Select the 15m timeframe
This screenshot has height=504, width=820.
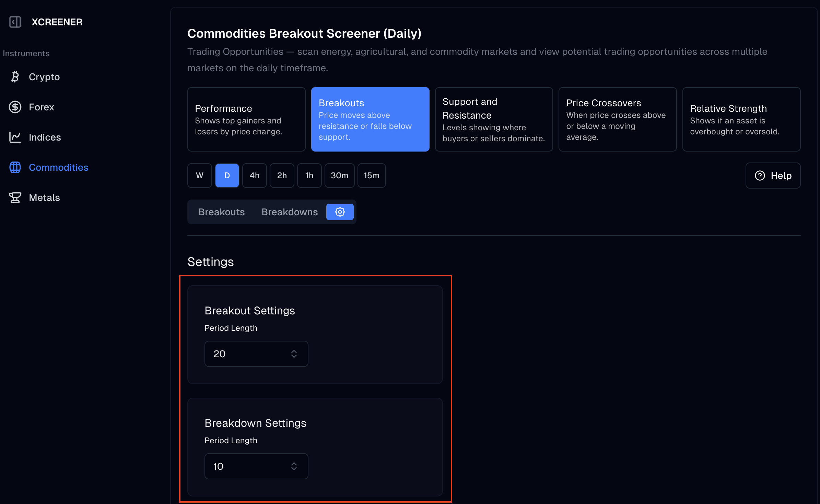tap(372, 176)
